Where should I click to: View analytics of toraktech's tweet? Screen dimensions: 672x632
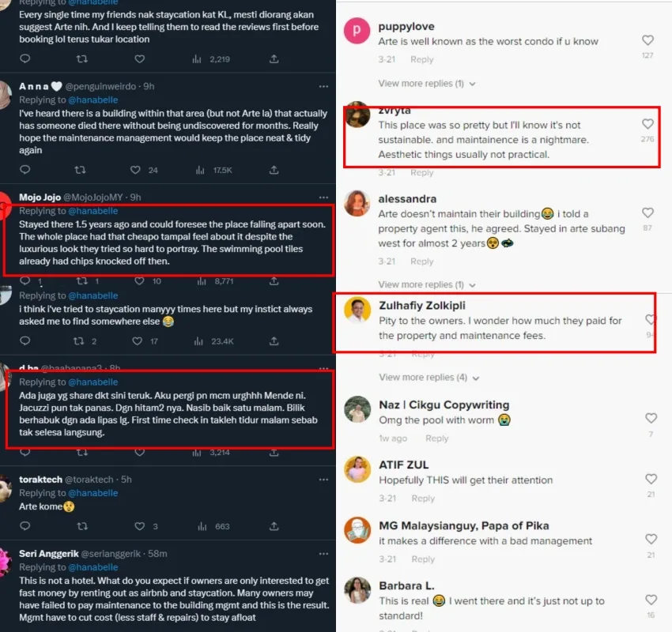tap(199, 526)
